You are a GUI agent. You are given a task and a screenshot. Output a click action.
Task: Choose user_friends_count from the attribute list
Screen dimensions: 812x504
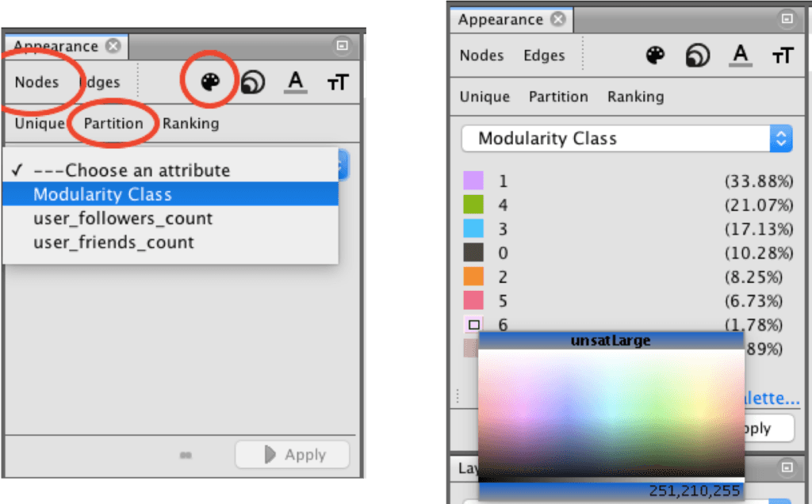coord(113,242)
